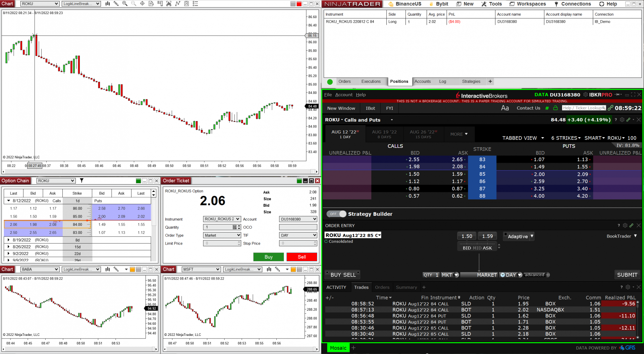Open NinjaTrader Workspaces menu
The image size is (644, 354).
click(x=528, y=4)
